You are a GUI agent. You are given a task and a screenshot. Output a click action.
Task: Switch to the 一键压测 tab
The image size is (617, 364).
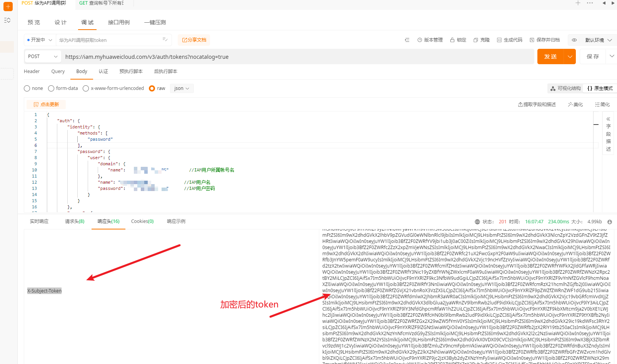[x=155, y=22]
